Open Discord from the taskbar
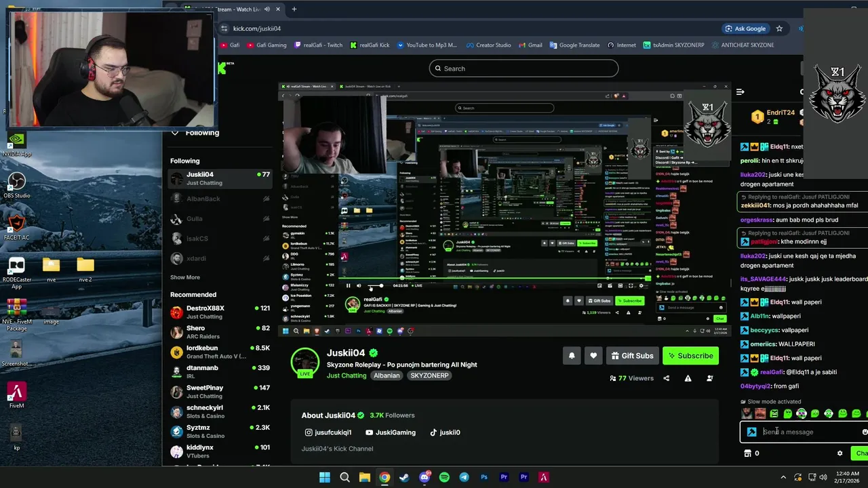The width and height of the screenshot is (868, 488). click(x=425, y=477)
